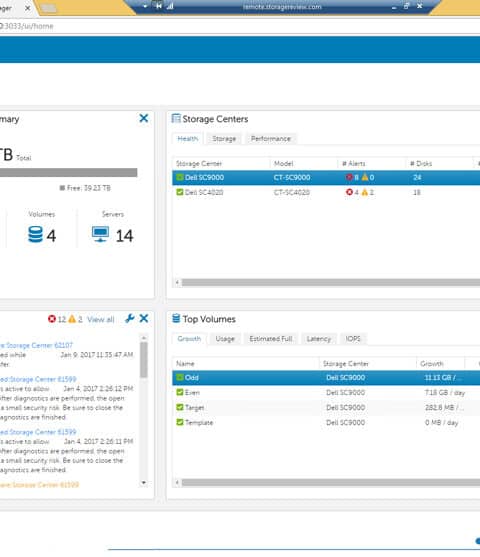Image resolution: width=480 pixels, height=557 pixels.
Task: Click the Top Volumes database icon
Action: click(x=176, y=318)
